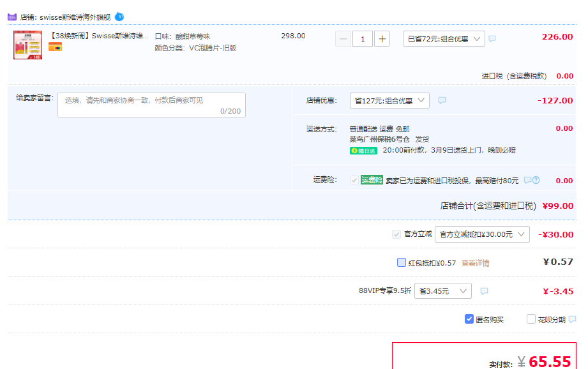Expand the 省3.45元 88VIP dropdown
This screenshot has height=369, width=588.
tap(443, 291)
